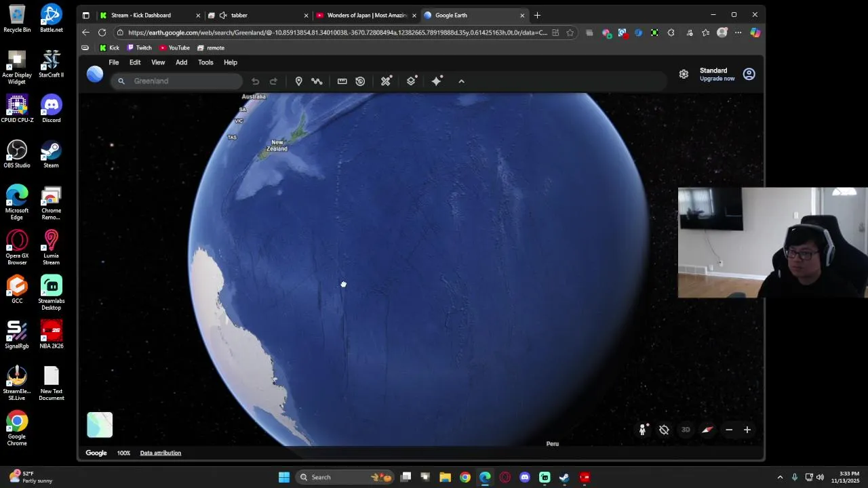This screenshot has width=868, height=488.
Task: Show hidden system tray icons
Action: (780, 477)
